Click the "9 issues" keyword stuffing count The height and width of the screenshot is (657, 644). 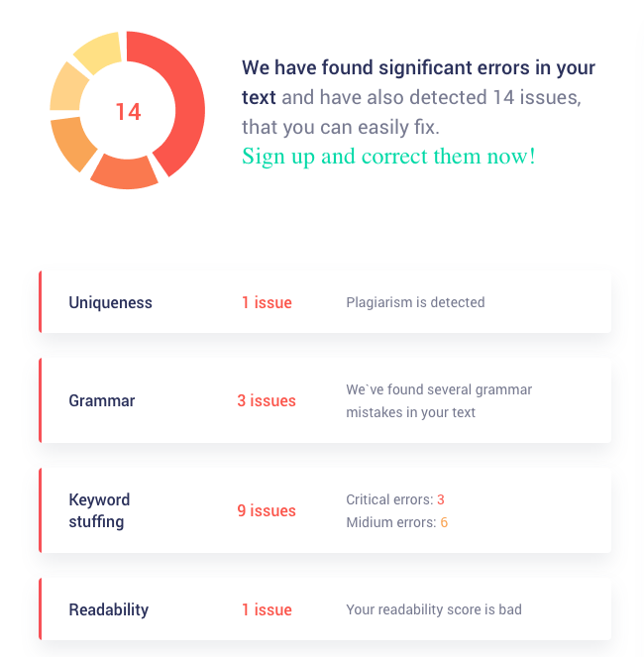[x=267, y=510]
